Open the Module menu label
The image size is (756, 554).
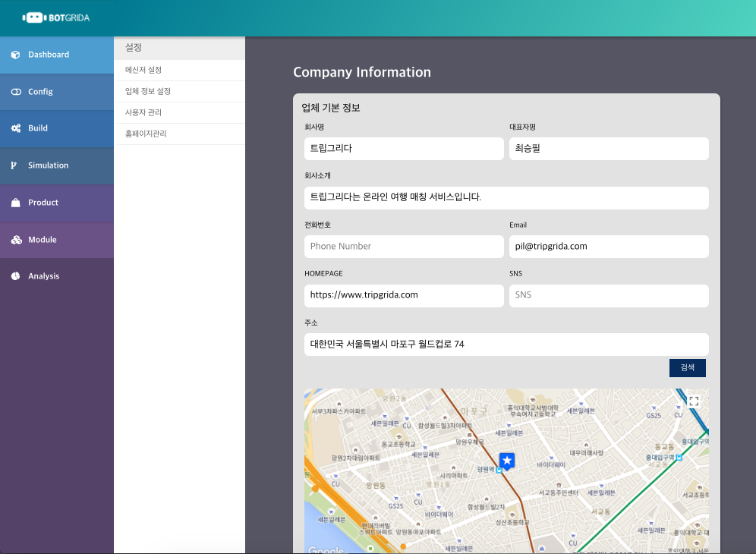click(x=43, y=240)
